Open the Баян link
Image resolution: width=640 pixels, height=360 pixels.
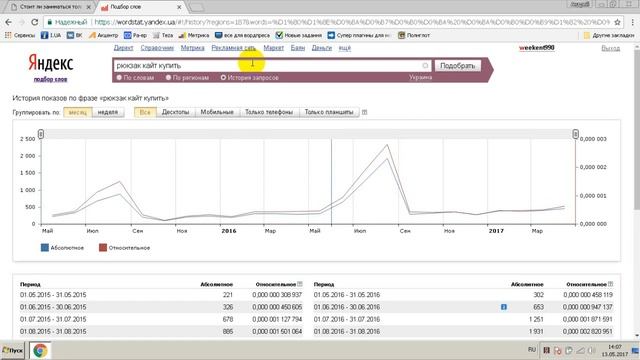point(298,48)
